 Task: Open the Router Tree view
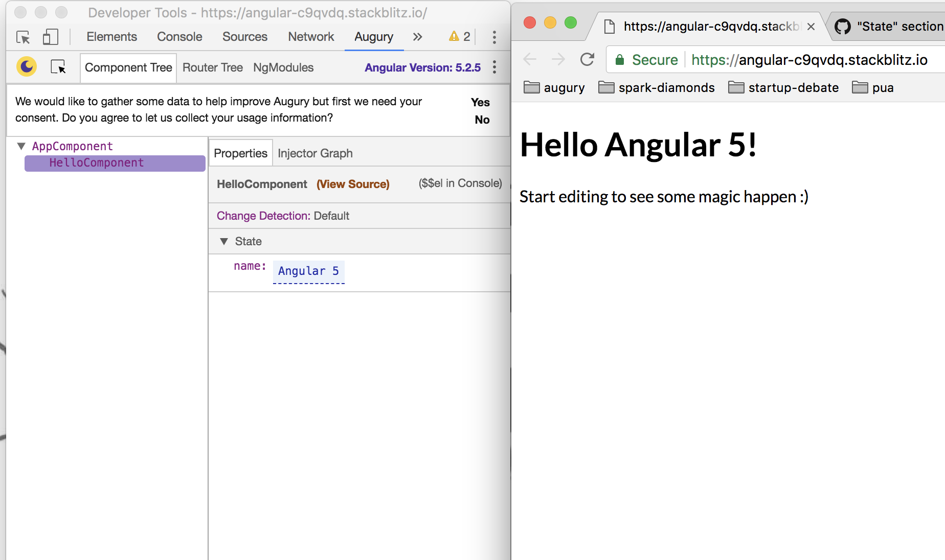212,67
